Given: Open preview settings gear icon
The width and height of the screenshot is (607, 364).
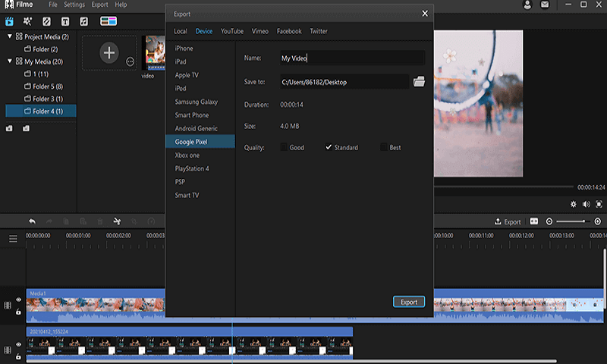Looking at the screenshot, I should pos(574,204).
